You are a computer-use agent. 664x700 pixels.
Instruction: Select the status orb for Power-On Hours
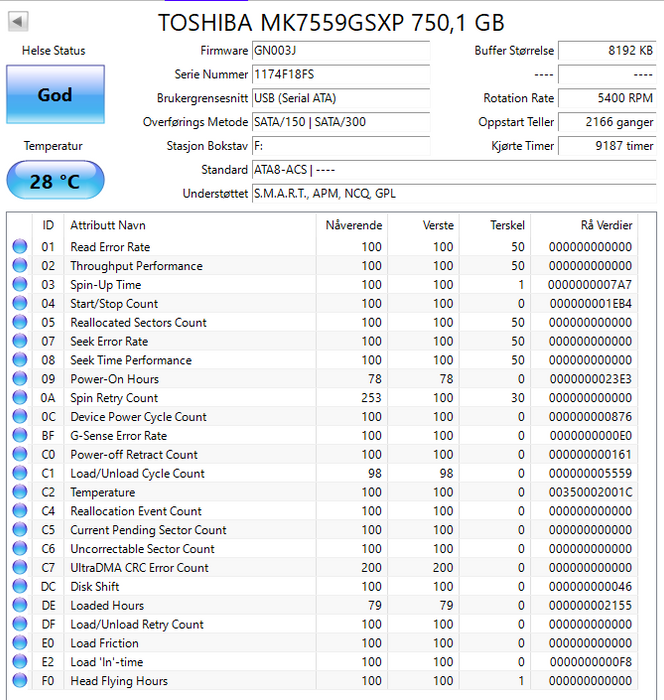[x=20, y=379]
